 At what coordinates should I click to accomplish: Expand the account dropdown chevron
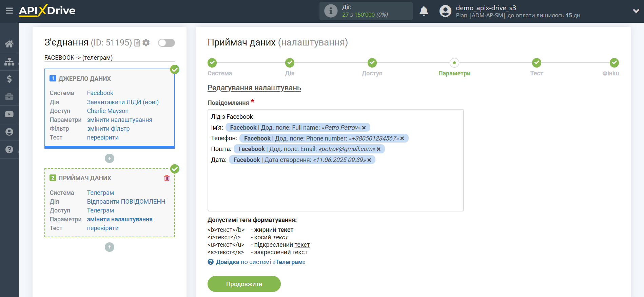636,11
